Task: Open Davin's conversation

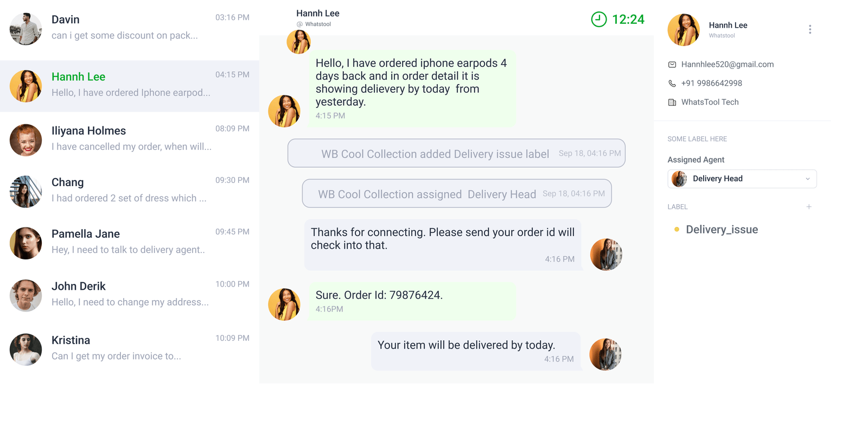Action: point(129,28)
